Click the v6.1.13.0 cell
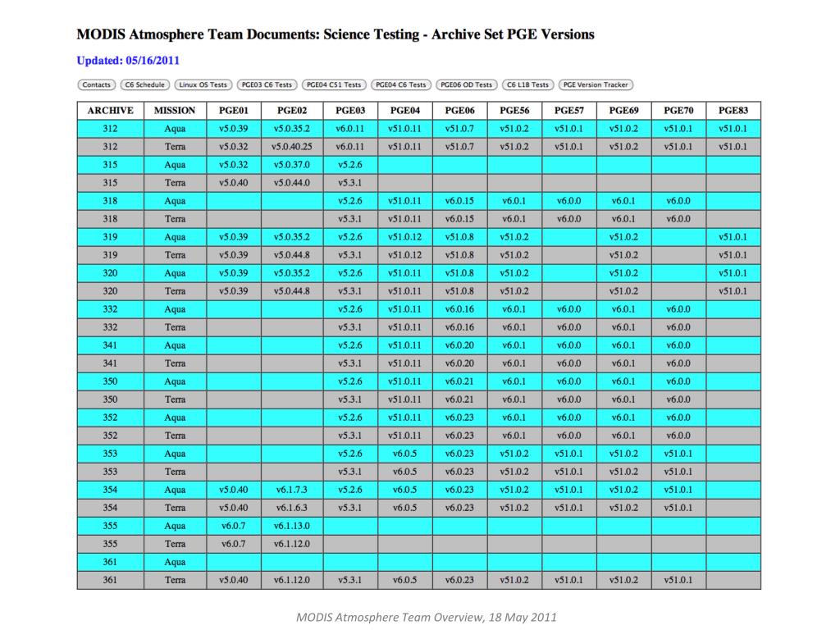This screenshot has height=630, width=840. click(292, 526)
